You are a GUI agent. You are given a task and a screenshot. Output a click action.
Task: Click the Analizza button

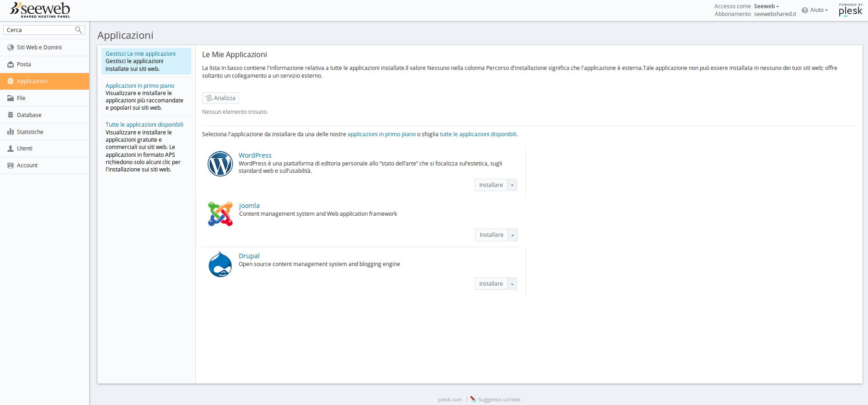point(220,98)
